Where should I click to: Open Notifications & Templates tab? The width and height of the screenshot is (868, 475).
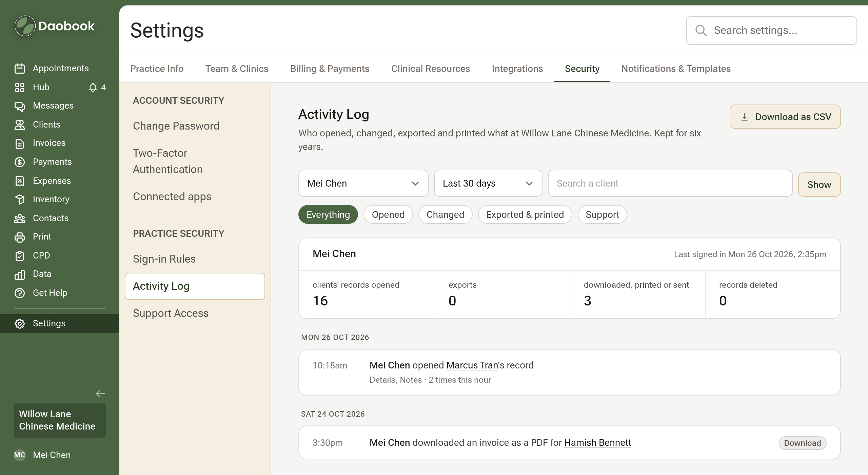coord(676,69)
